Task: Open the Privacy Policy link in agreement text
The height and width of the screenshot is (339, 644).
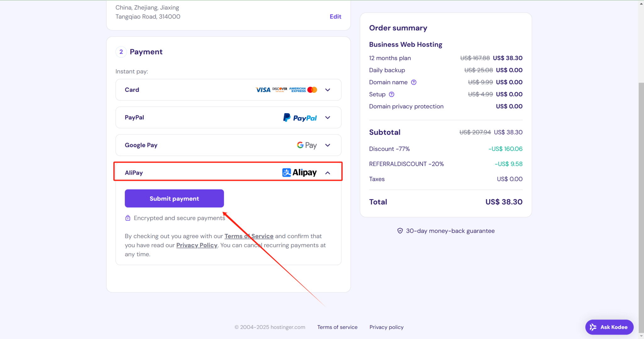Action: [x=197, y=245]
